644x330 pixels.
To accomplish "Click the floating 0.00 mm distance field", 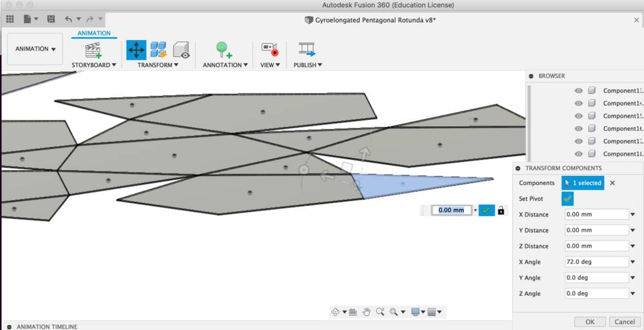I will (451, 210).
